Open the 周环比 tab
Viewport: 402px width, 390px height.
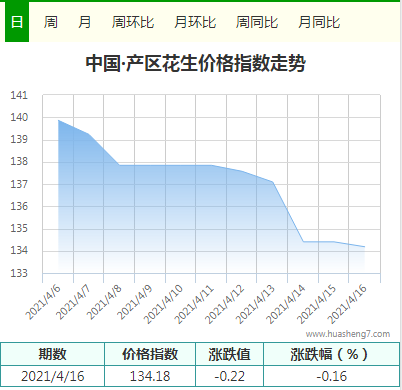[x=133, y=22]
